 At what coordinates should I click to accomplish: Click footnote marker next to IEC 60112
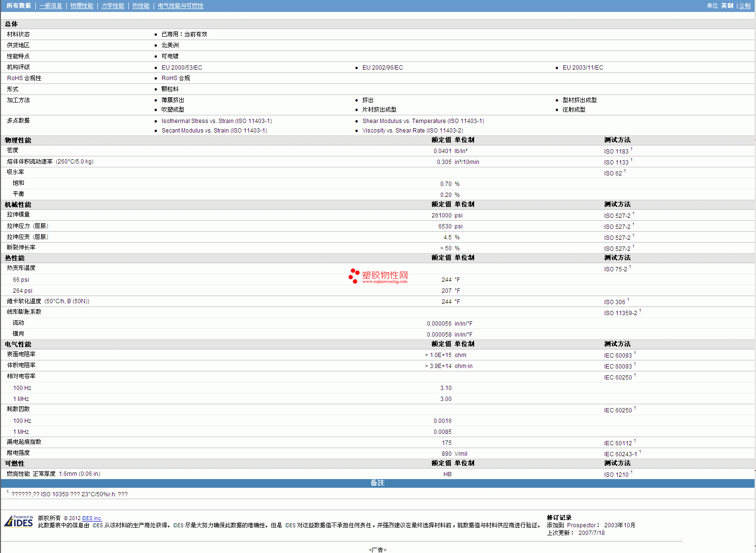pos(635,441)
